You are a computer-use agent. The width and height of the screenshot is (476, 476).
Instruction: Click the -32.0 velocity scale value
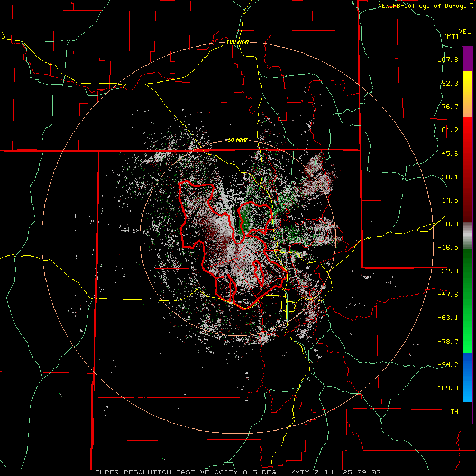(448, 271)
